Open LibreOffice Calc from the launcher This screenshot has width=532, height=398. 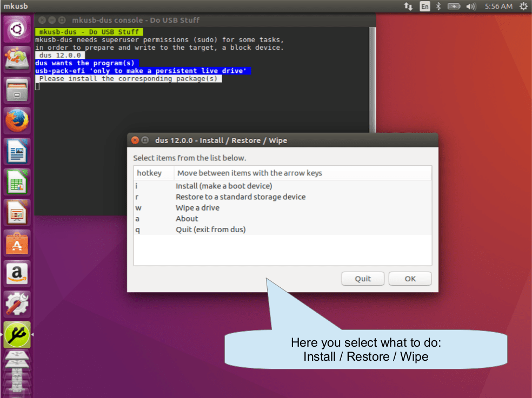tap(17, 181)
